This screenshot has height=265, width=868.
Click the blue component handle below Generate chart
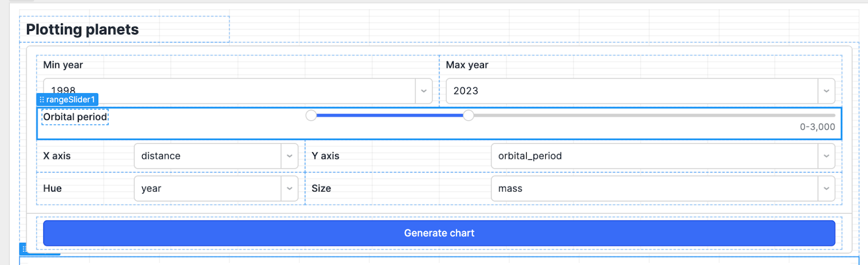tap(24, 249)
